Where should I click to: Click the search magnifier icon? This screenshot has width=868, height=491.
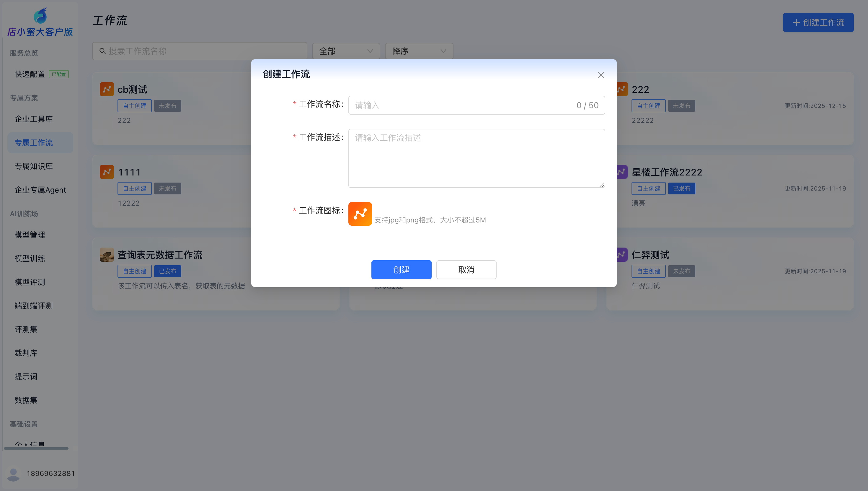tap(102, 51)
